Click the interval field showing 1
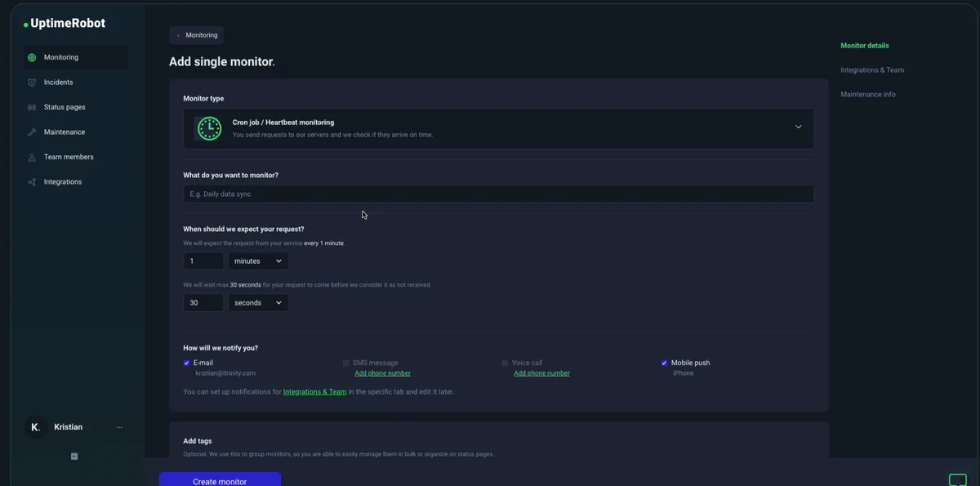Screen dimensions: 980x486 pos(203,261)
